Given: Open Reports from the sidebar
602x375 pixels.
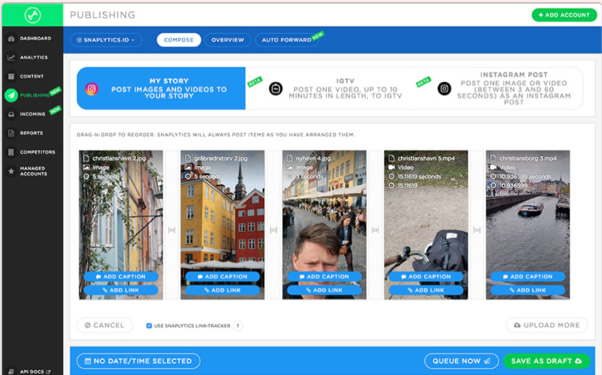Looking at the screenshot, I should point(32,133).
